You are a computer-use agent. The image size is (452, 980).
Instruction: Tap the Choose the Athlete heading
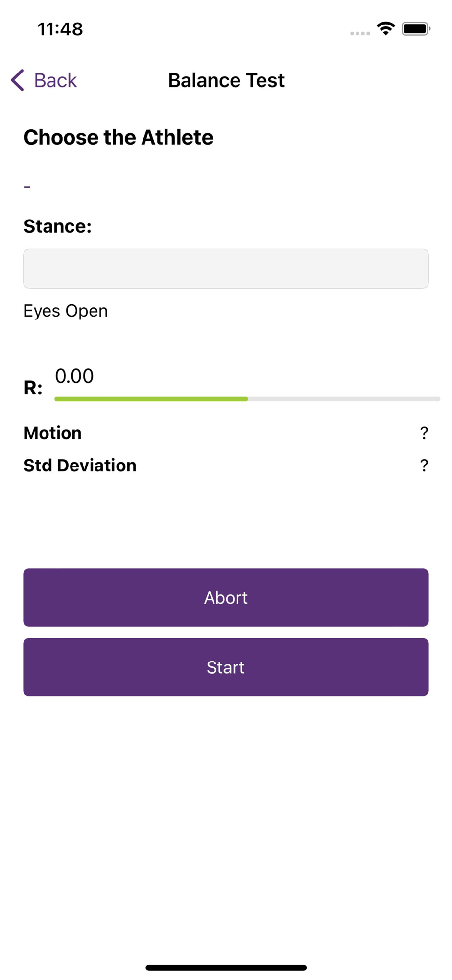click(119, 137)
